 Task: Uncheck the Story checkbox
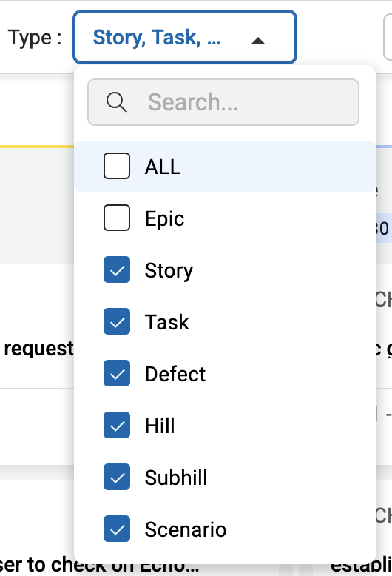tap(117, 269)
